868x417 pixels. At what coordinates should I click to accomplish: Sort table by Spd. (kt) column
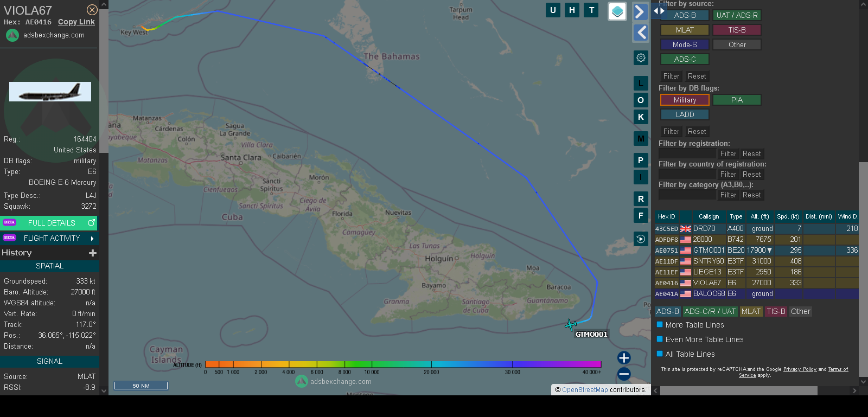[x=788, y=216]
